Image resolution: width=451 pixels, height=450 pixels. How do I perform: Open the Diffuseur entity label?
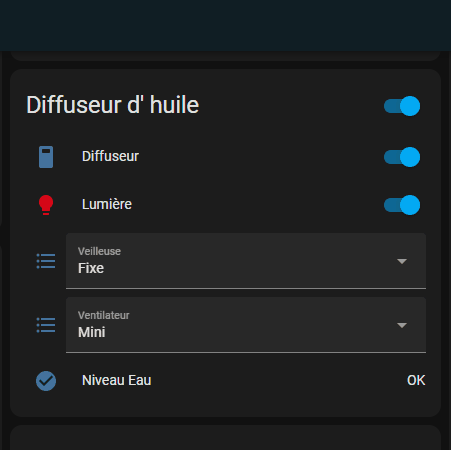tap(110, 156)
